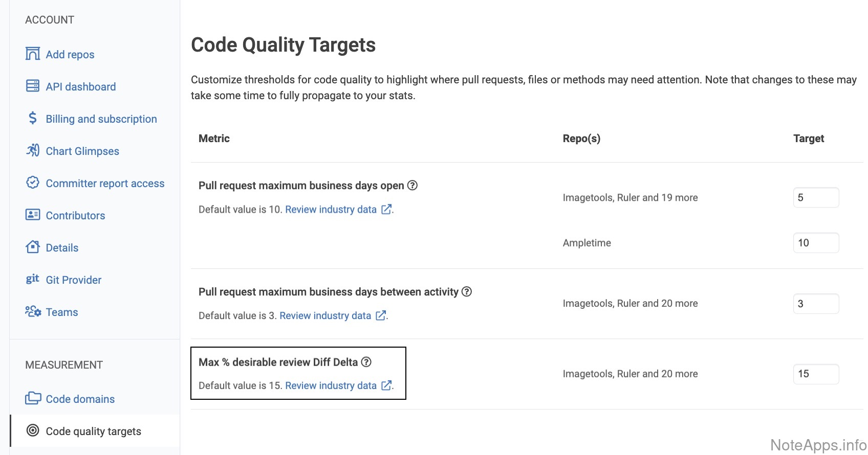This screenshot has height=455, width=868.
Task: Click the Contributors card icon
Action: pyautogui.click(x=33, y=215)
